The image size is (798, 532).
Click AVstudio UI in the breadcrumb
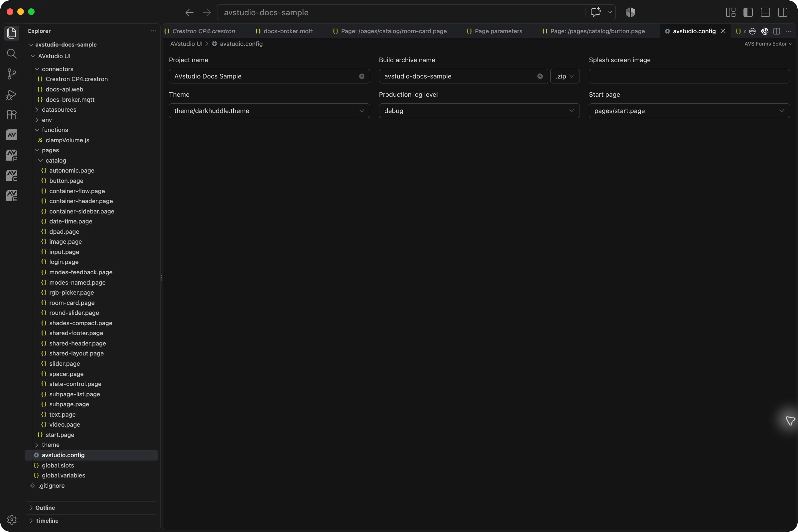(x=186, y=44)
